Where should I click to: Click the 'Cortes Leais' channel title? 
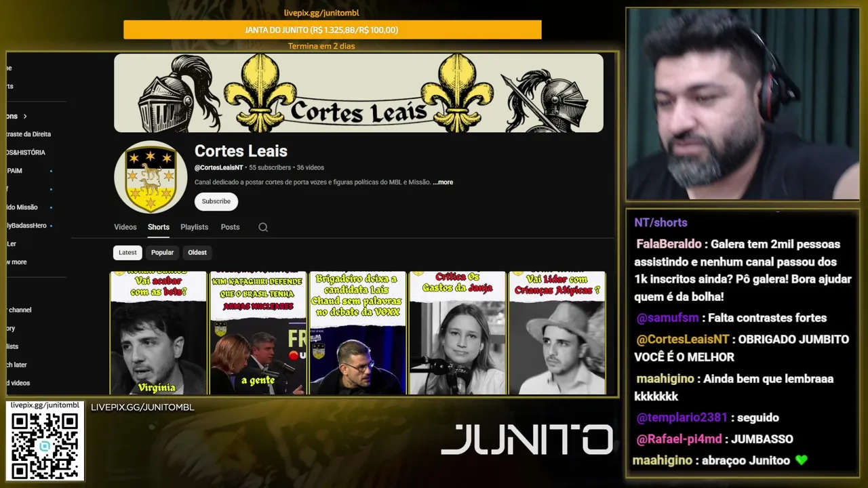241,151
